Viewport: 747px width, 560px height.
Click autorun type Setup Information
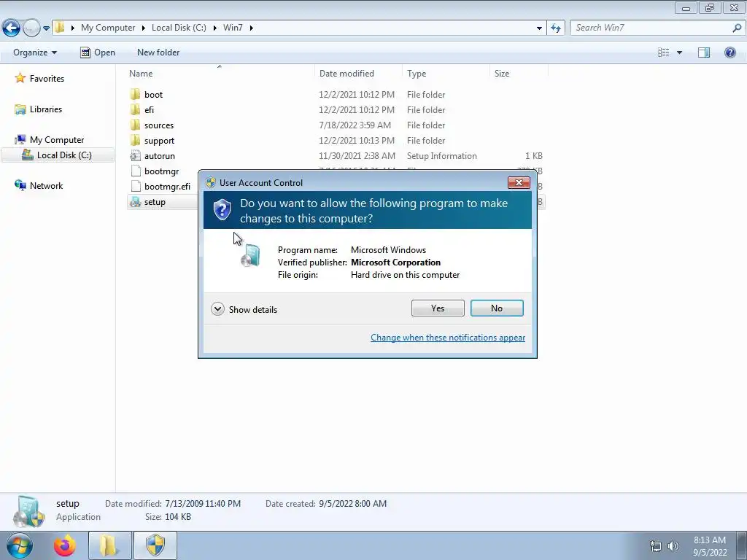pyautogui.click(x=441, y=156)
